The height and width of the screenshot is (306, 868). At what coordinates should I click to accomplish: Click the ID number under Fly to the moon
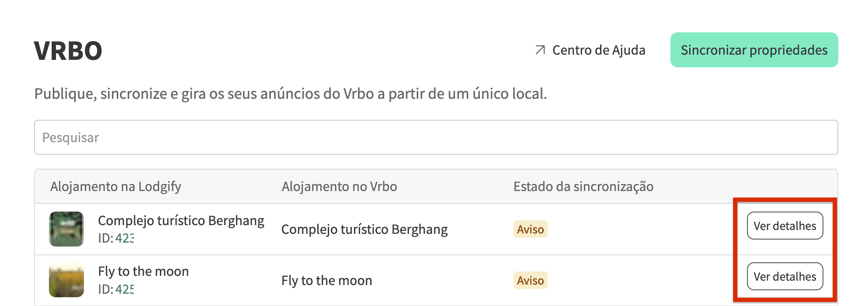[125, 289]
